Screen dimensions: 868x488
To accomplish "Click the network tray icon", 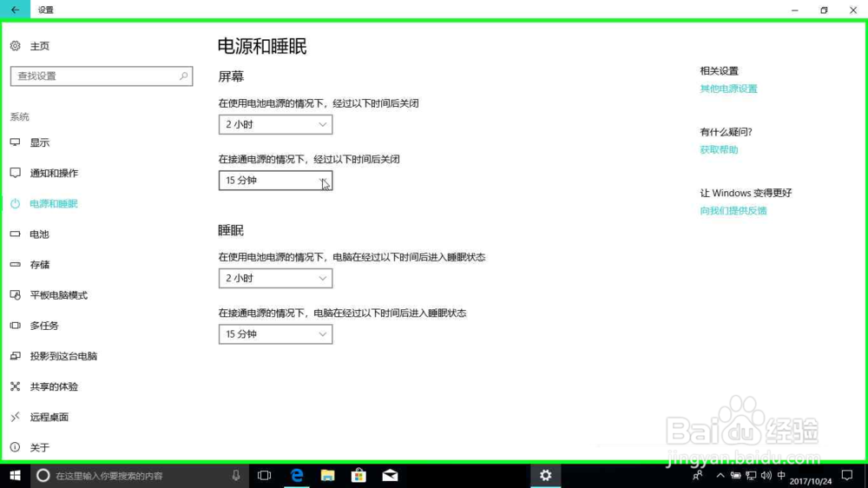I will click(x=751, y=475).
